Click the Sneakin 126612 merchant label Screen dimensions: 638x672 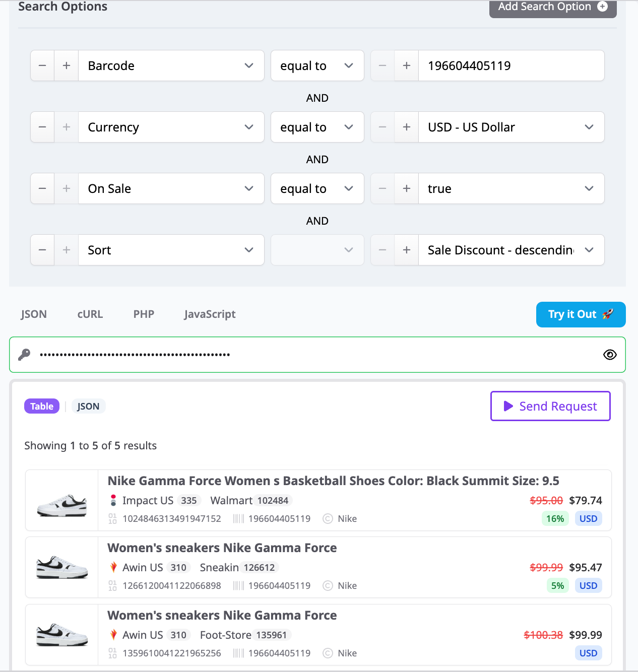pyautogui.click(x=239, y=567)
